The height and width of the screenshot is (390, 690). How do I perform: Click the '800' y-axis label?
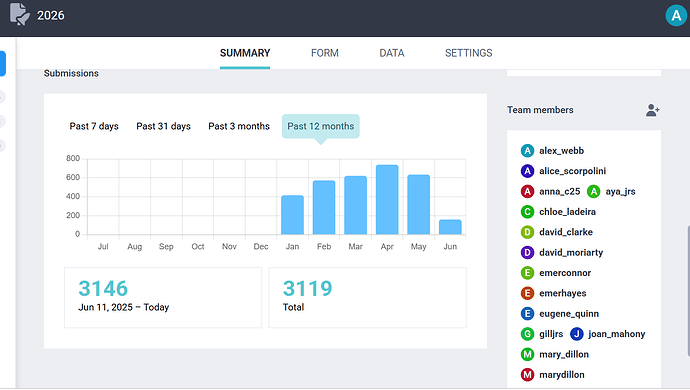click(73, 158)
